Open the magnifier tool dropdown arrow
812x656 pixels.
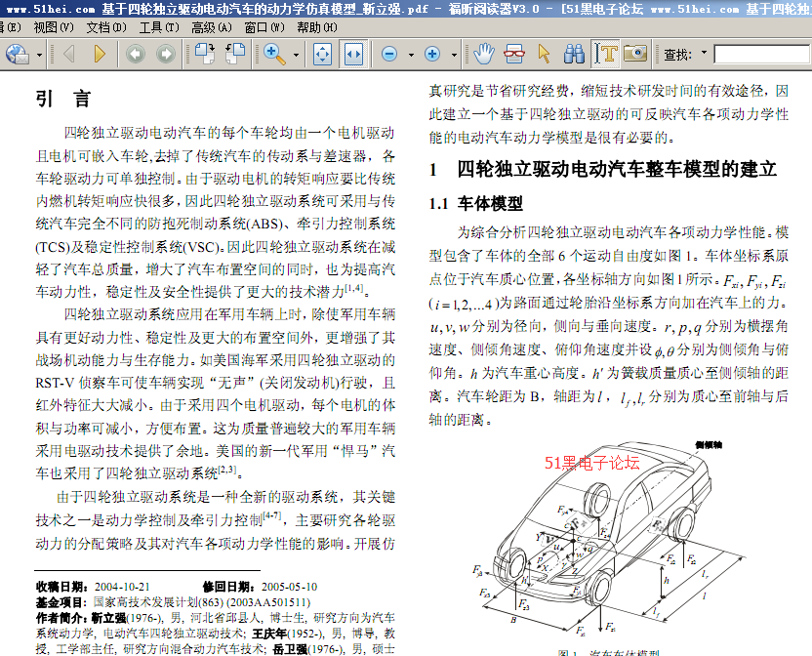pyautogui.click(x=297, y=55)
